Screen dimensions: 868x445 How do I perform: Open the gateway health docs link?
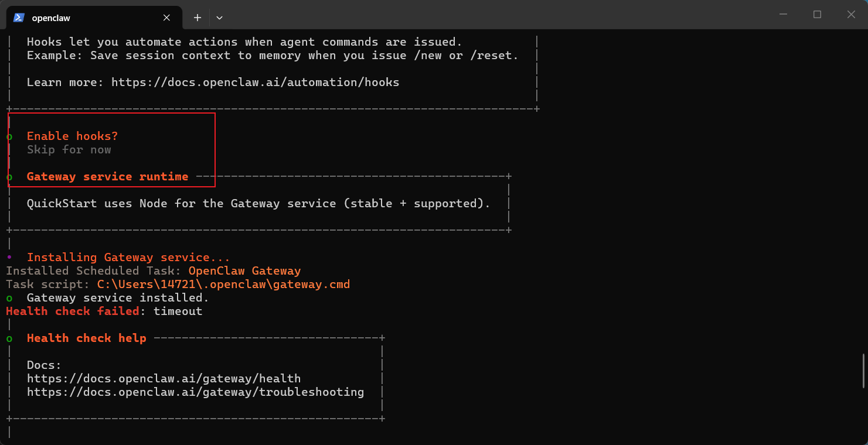(164, 378)
